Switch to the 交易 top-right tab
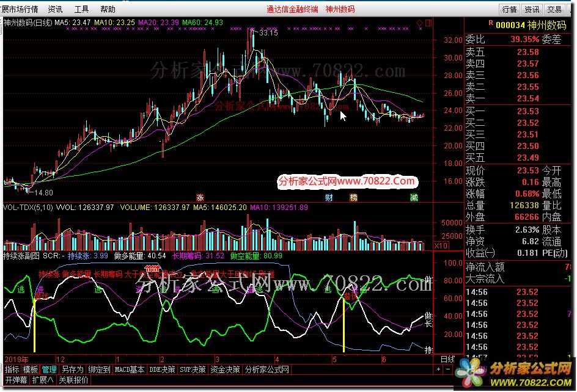This screenshot has height=392, width=577. 554,9
